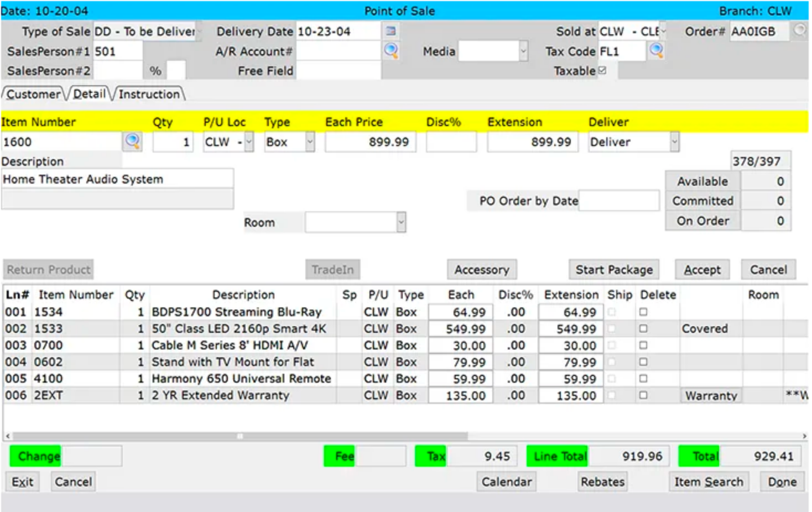812x512 pixels.
Task: Switch to the Customer tab
Action: [x=34, y=94]
